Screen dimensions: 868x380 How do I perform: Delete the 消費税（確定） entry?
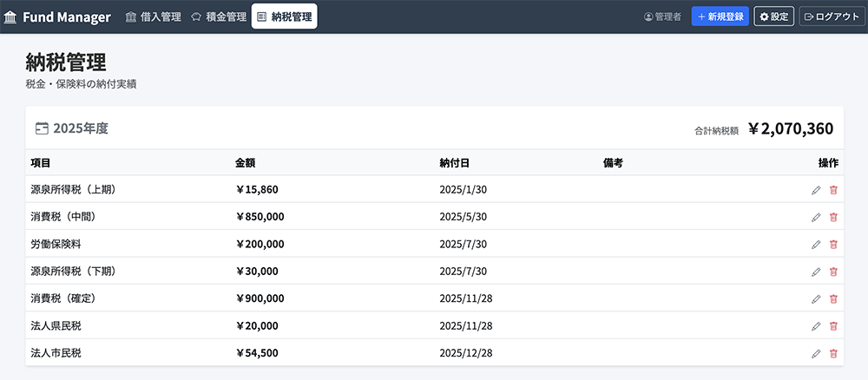coord(833,299)
